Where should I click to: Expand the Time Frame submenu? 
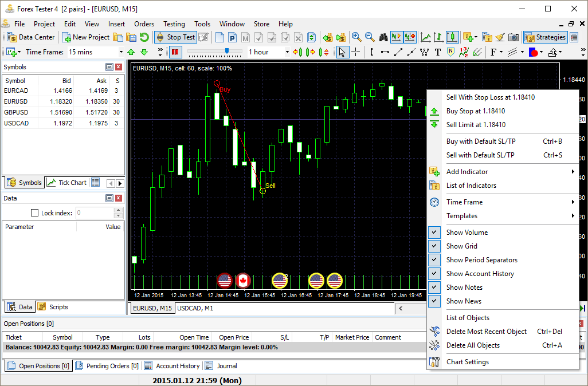coord(503,202)
